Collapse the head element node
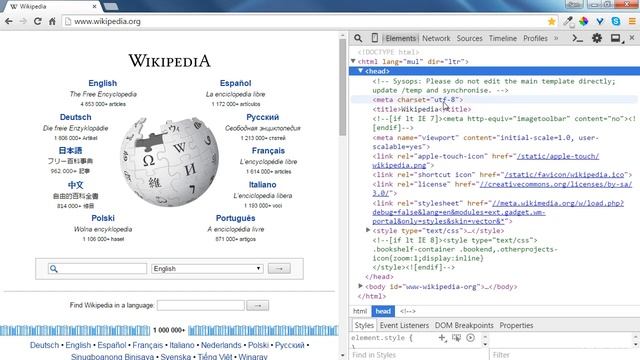Image resolution: width=640 pixels, height=360 pixels. tap(360, 71)
